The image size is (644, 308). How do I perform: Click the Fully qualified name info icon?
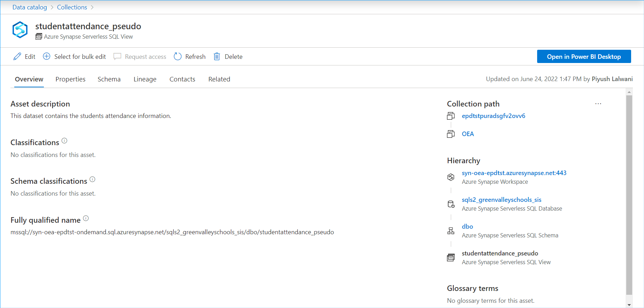(86, 218)
